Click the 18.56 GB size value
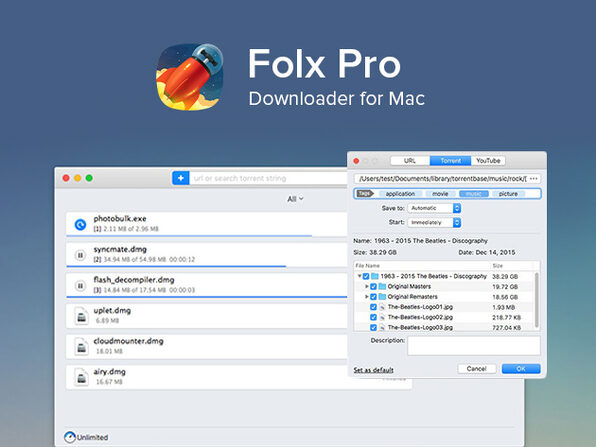Viewport: 596px width, 447px height. coord(505,297)
